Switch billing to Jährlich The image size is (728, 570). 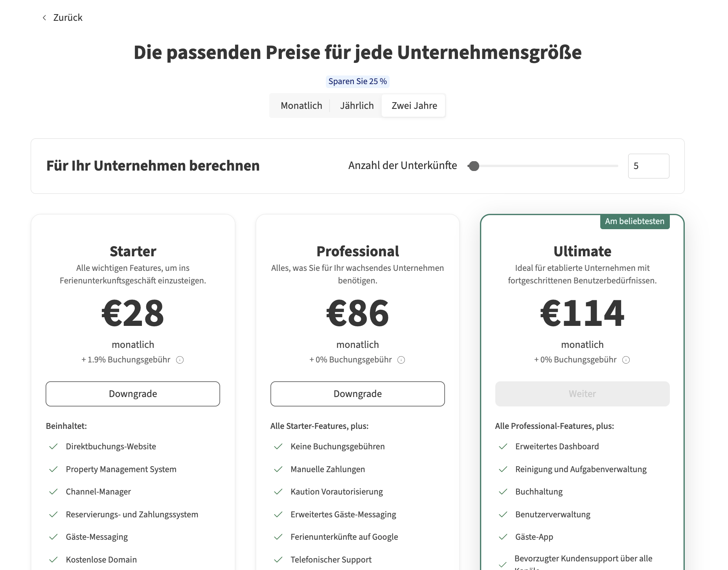coord(357,106)
